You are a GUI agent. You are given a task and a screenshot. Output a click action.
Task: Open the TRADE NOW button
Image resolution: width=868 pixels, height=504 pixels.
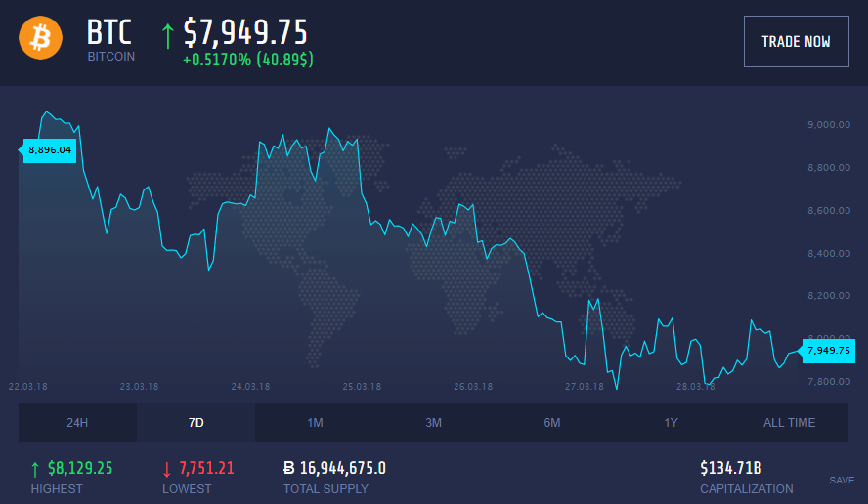[796, 41]
